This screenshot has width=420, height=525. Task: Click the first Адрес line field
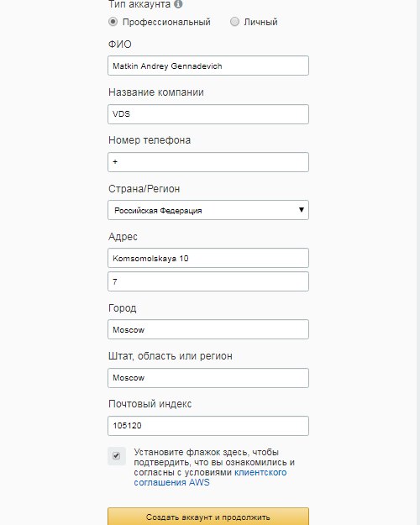[208, 258]
